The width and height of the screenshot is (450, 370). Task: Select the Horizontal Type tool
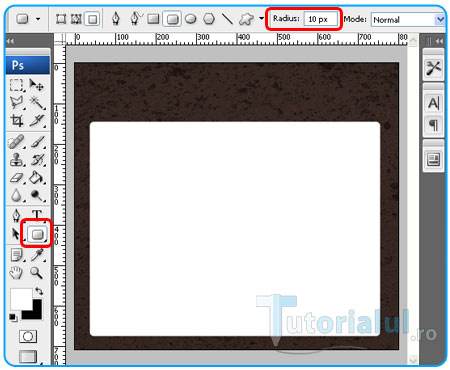pyautogui.click(x=37, y=215)
